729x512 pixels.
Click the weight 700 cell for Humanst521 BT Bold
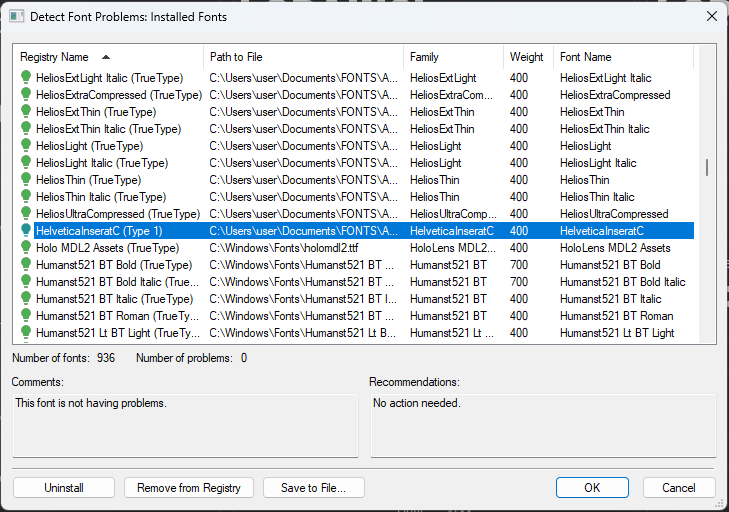[518, 265]
